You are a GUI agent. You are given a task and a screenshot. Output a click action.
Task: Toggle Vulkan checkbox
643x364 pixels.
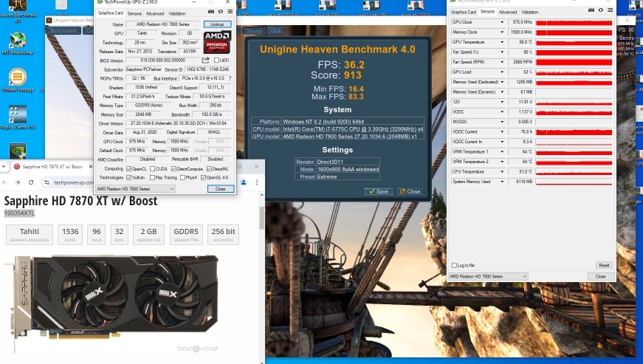point(128,177)
